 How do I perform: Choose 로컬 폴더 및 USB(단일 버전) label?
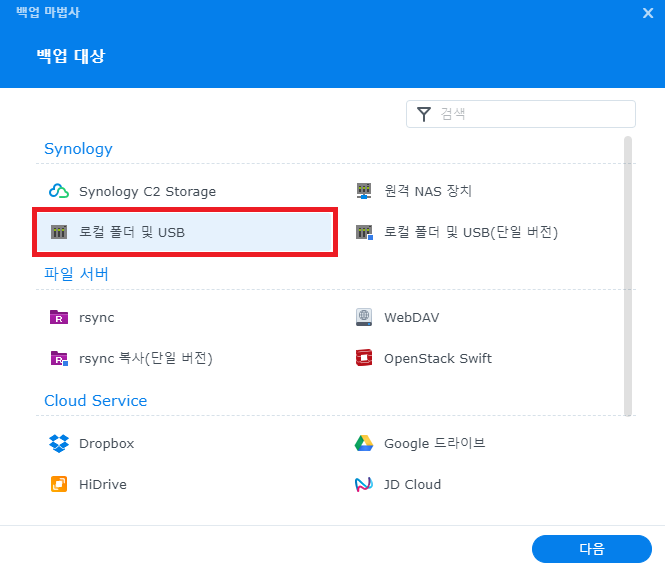(x=471, y=232)
